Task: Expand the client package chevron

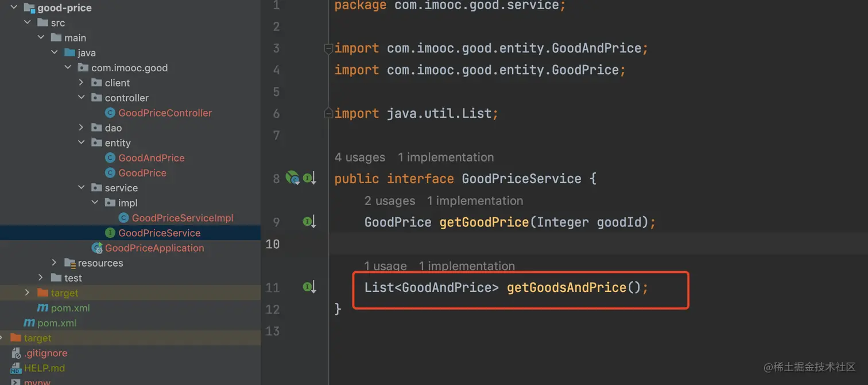Action: pyautogui.click(x=82, y=83)
